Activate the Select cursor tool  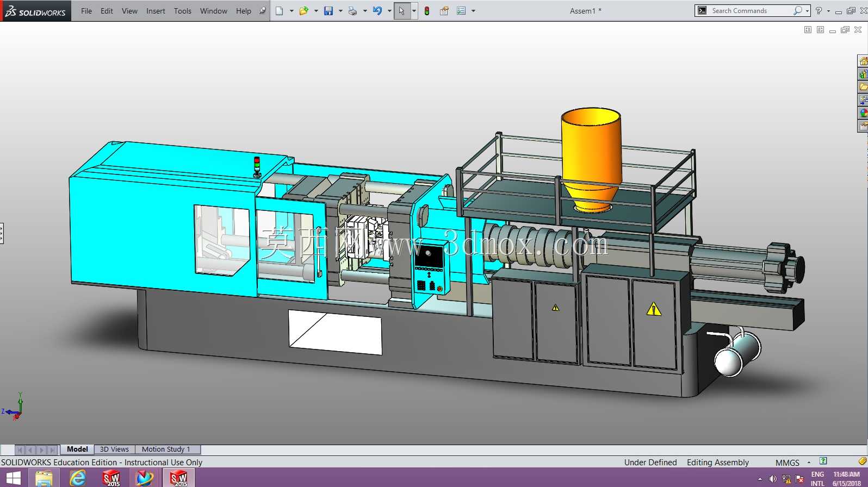pyautogui.click(x=402, y=11)
